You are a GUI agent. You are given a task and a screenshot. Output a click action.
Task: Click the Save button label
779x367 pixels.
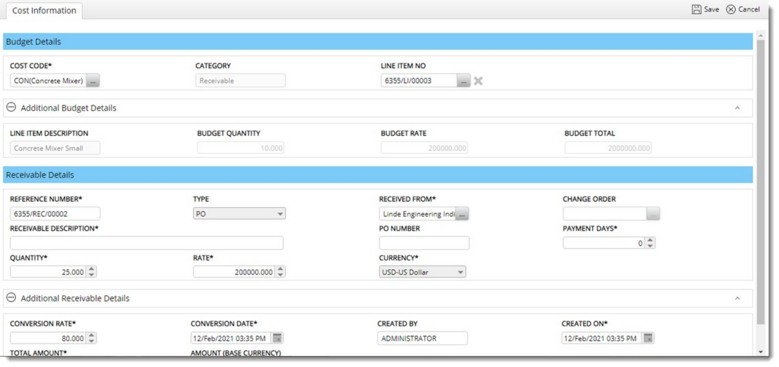(711, 9)
